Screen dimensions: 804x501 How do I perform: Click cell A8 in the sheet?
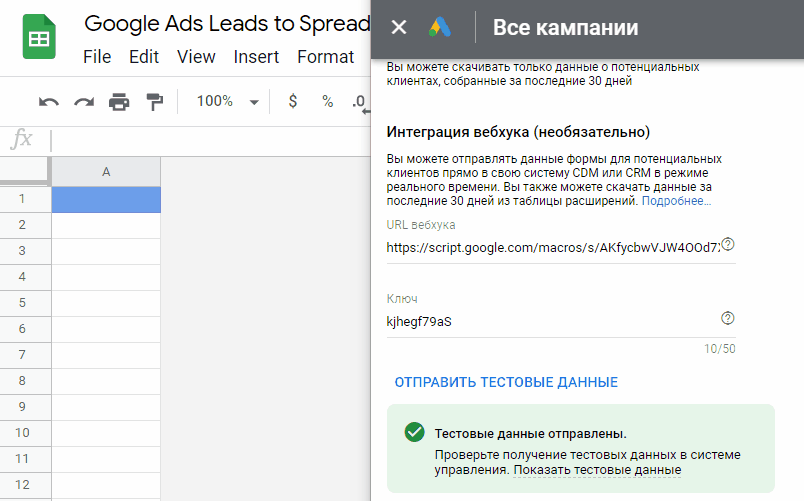106,381
